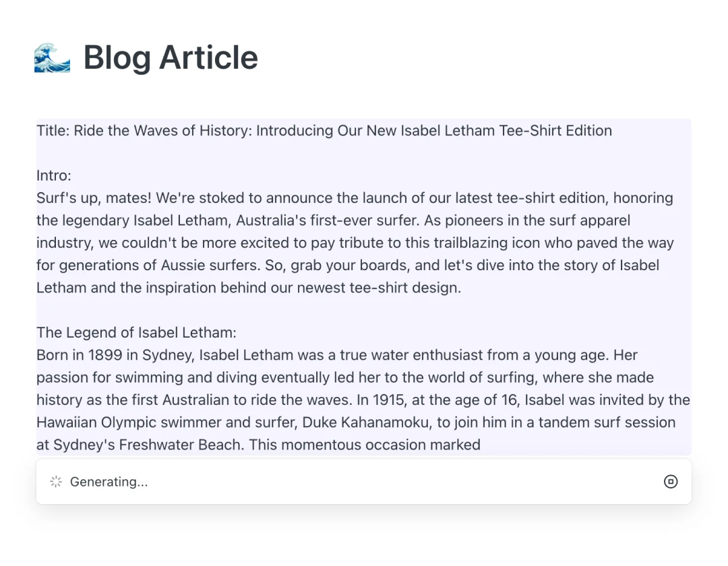Click line starting 'history as the first Australian'
The image size is (728, 566).
coord(363,400)
